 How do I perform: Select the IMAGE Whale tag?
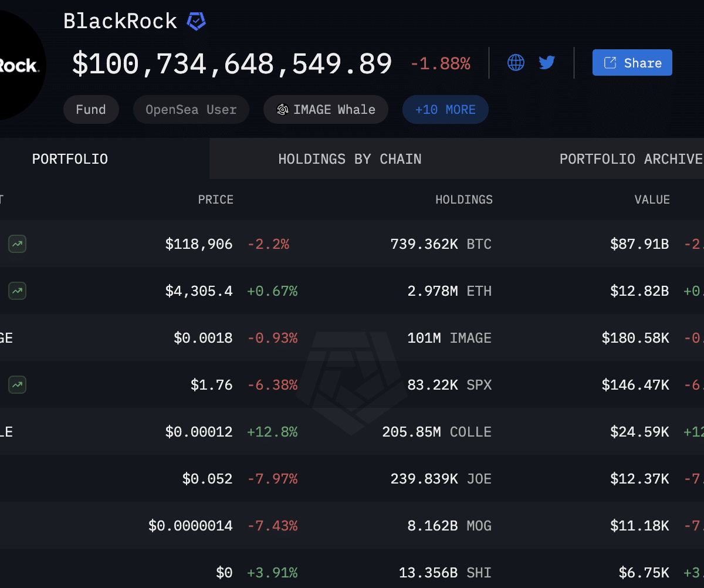[x=326, y=110]
